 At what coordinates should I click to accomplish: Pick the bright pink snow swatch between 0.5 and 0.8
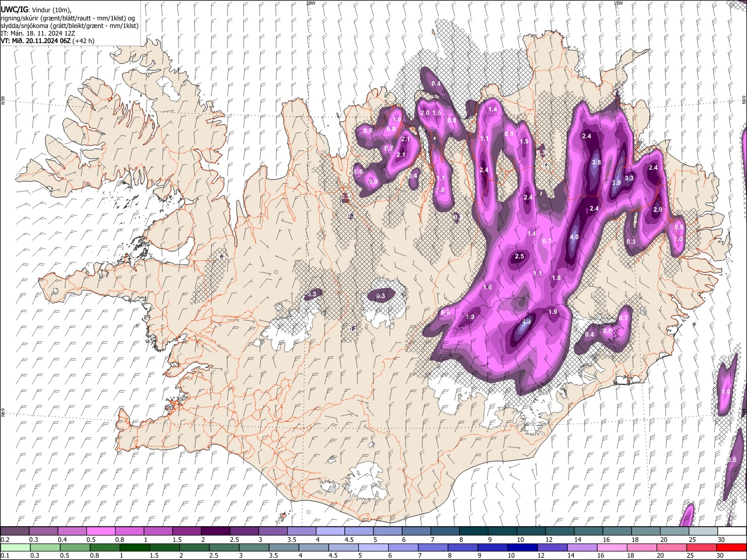pos(100,531)
